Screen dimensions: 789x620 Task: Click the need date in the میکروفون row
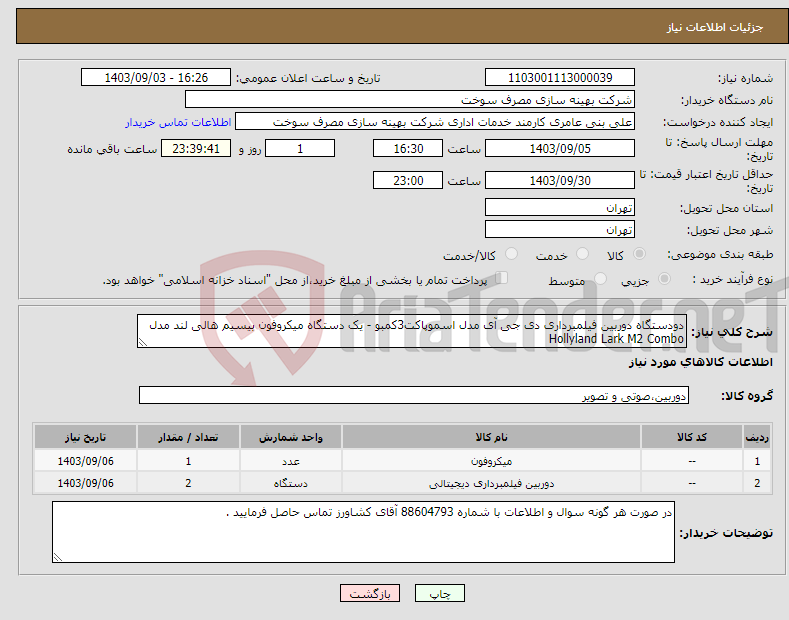pos(86,461)
